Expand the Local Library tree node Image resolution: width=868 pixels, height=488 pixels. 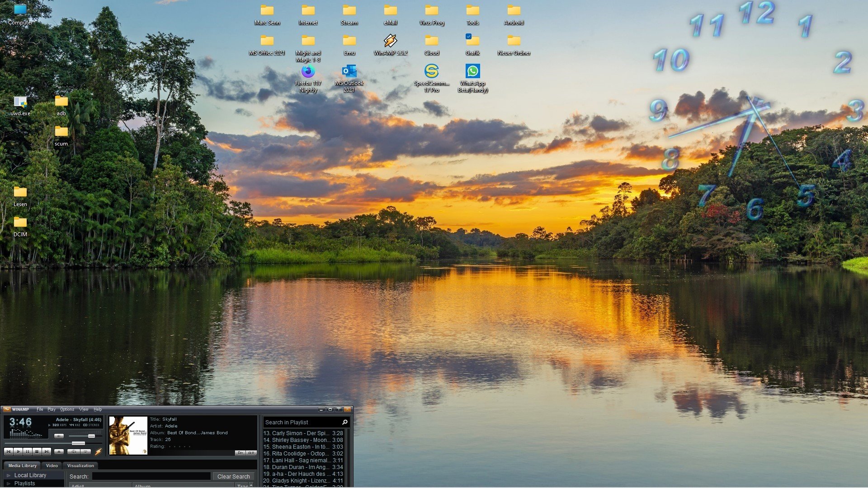tap(8, 475)
